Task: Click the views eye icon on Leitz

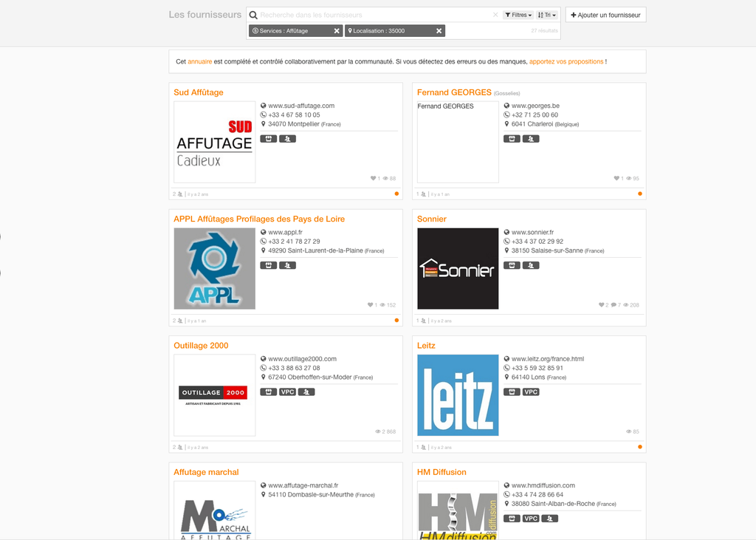Action: coord(629,431)
